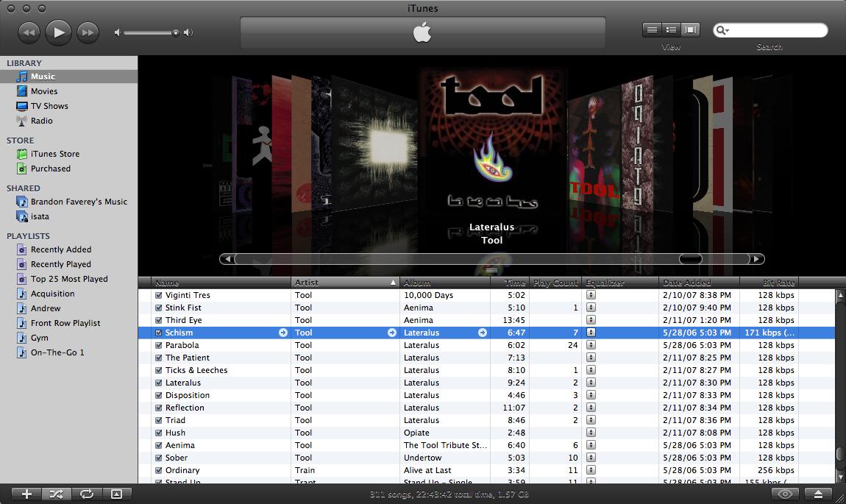Image resolution: width=846 pixels, height=504 pixels.
Task: Open equalizer preset dropdown for Reflection
Action: (591, 408)
